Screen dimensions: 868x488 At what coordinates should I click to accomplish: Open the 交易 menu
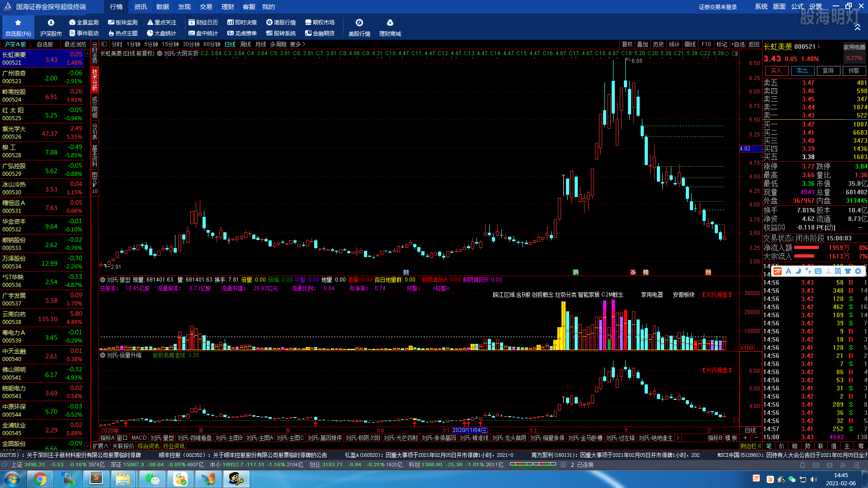206,7
